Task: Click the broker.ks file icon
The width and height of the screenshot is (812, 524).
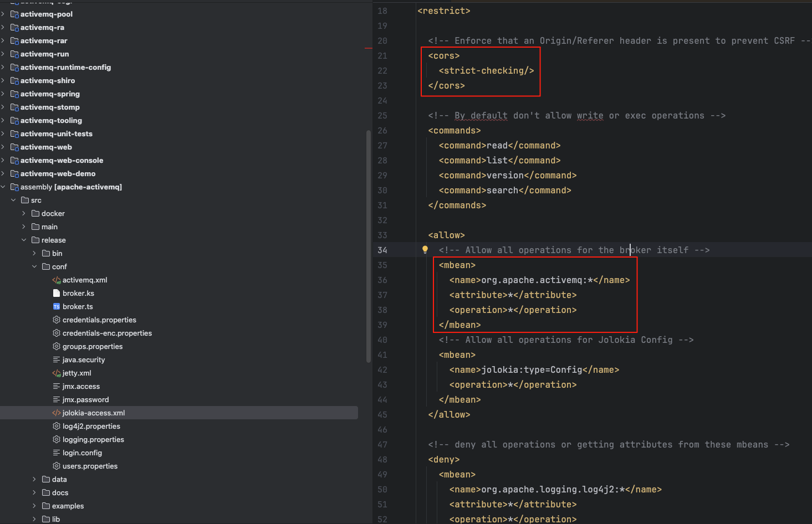Action: 56,294
